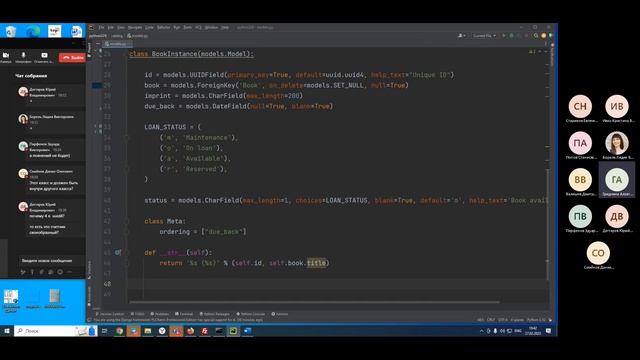The width and height of the screenshot is (640, 360).
Task: Open the user account dropdown in PyCharm toolbar
Action: click(462, 36)
